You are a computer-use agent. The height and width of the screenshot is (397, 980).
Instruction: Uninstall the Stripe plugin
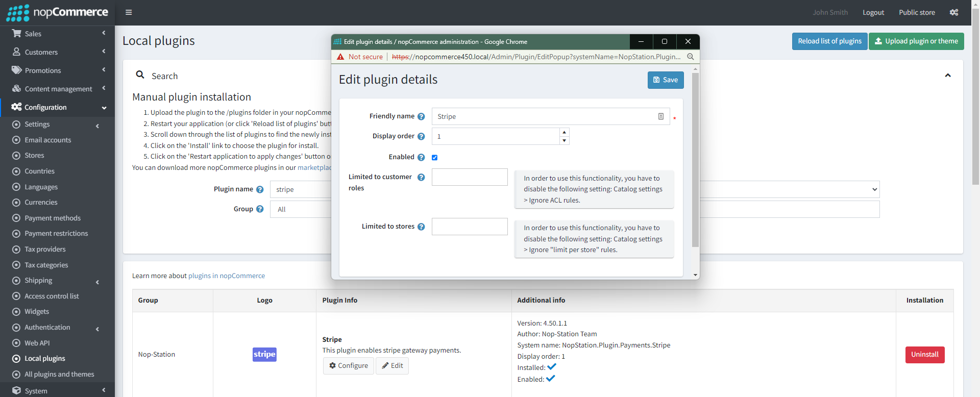(x=925, y=355)
